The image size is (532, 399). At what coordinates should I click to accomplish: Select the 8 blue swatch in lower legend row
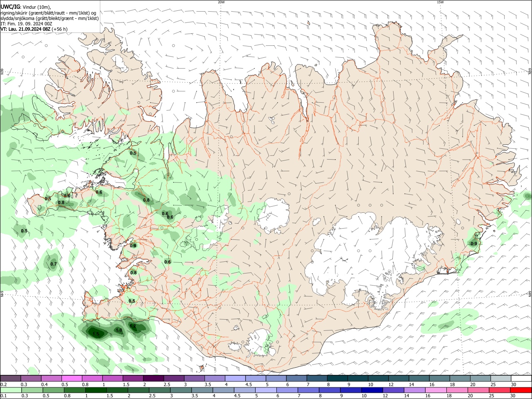330,390
